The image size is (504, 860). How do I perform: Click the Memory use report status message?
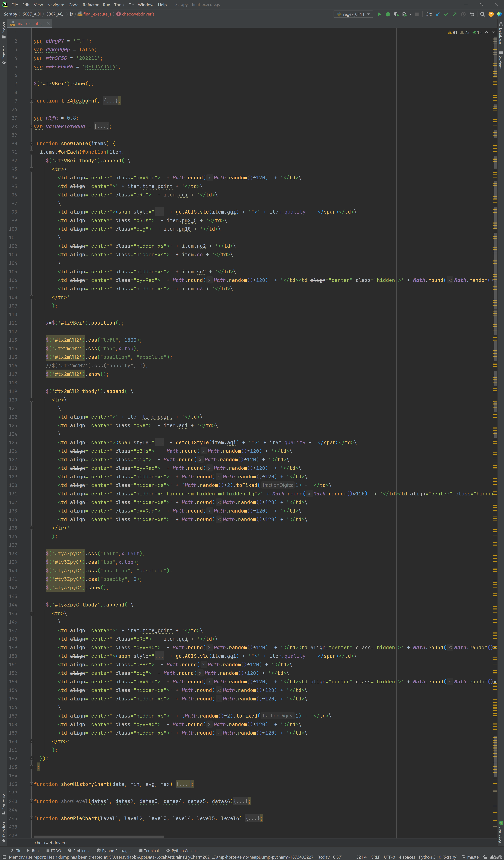pyautogui.click(x=176, y=857)
